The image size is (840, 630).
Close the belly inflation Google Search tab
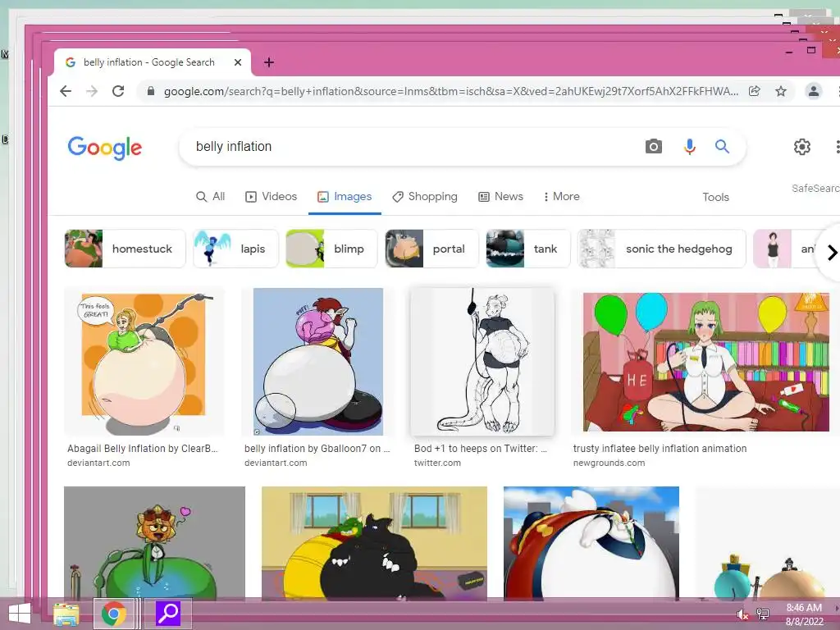pos(238,62)
